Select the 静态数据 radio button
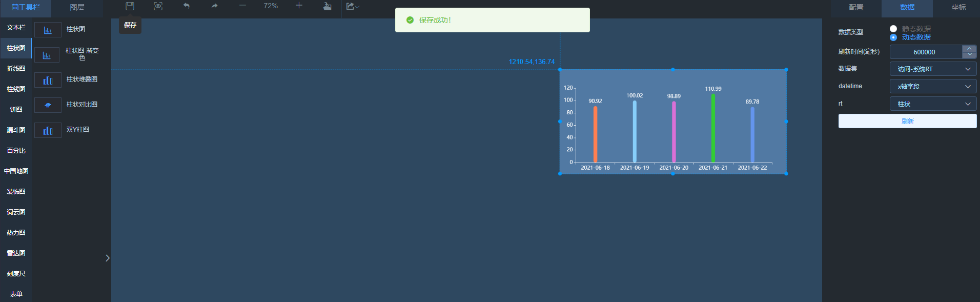Viewport: 980px width, 302px height. coord(893,29)
